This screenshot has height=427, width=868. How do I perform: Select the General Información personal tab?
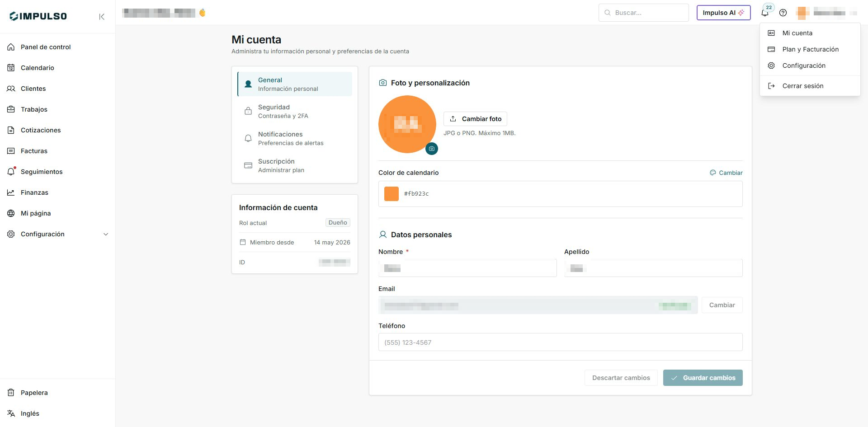coord(295,84)
